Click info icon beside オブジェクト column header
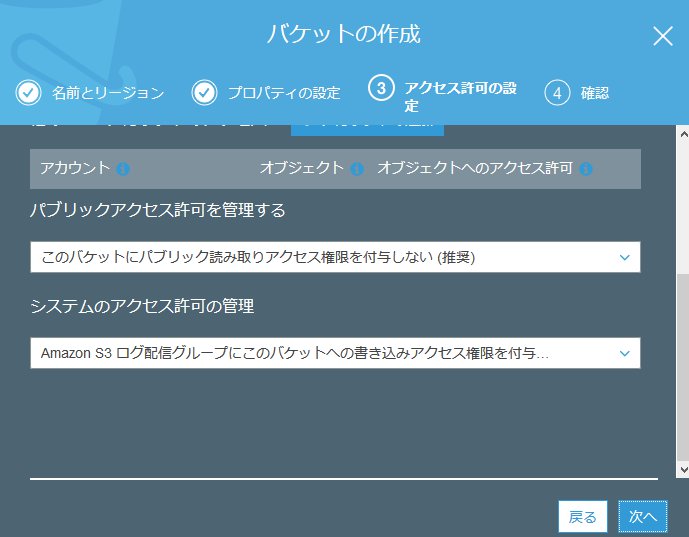 point(357,169)
